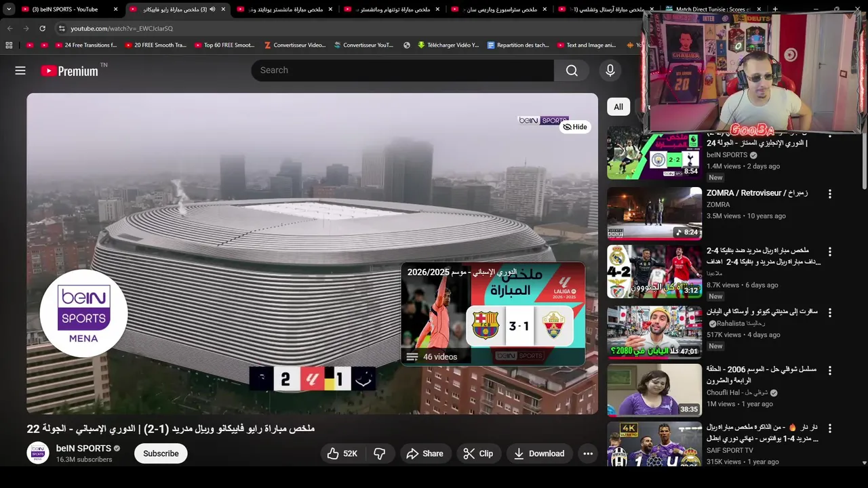Close the active Rayo Vallecano highlights tab

click(223, 9)
